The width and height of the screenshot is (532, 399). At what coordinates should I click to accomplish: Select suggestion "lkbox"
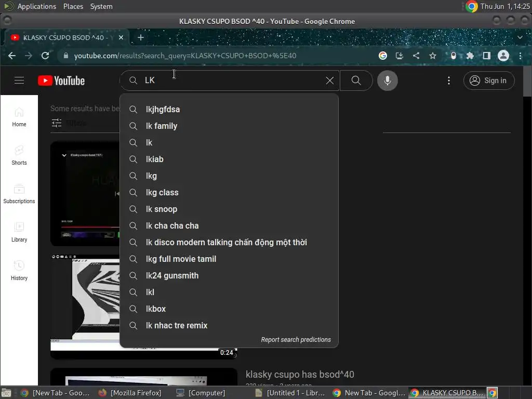coord(229,309)
